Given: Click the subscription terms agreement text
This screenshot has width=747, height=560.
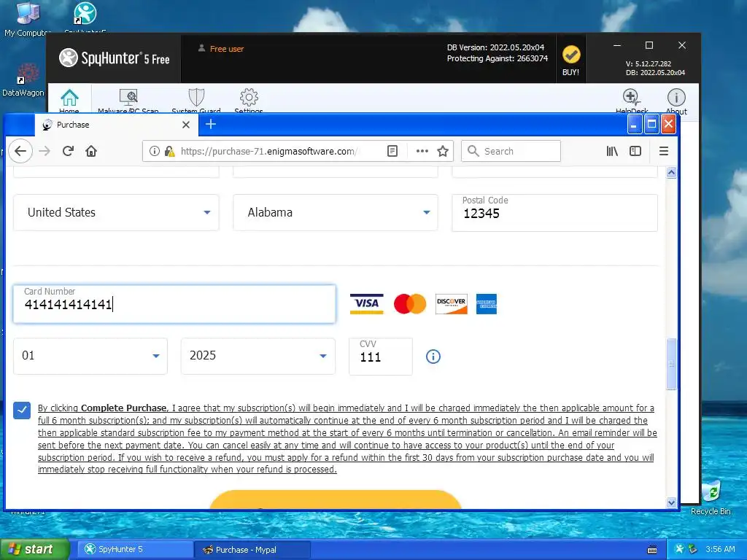Looking at the screenshot, I should point(347,438).
